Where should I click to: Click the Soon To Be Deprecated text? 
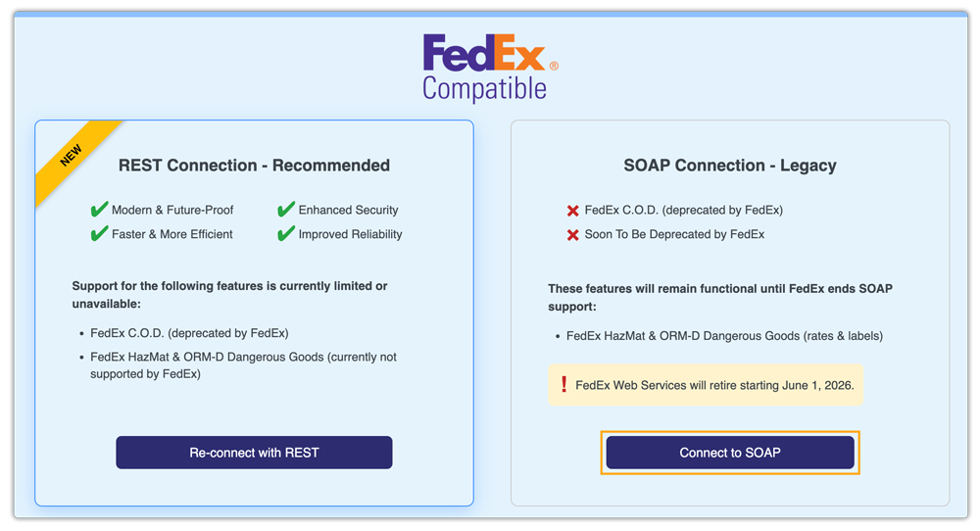674,234
